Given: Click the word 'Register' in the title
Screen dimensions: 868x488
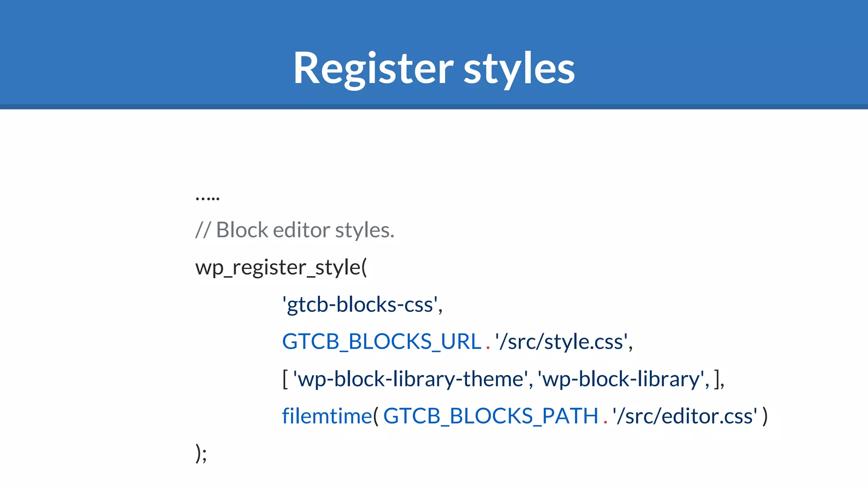Looking at the screenshot, I should pyautogui.click(x=373, y=69).
